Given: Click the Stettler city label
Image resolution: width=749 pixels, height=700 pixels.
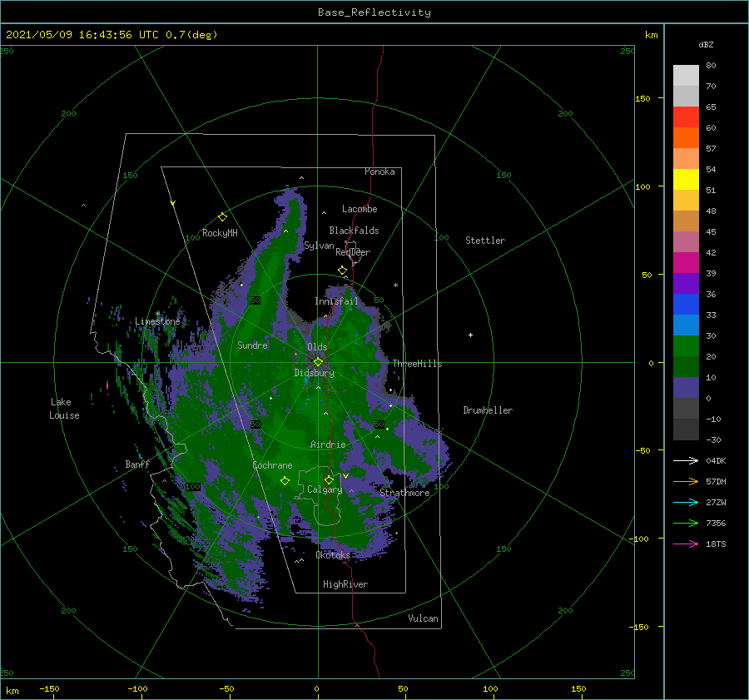Looking at the screenshot, I should pos(485,241).
